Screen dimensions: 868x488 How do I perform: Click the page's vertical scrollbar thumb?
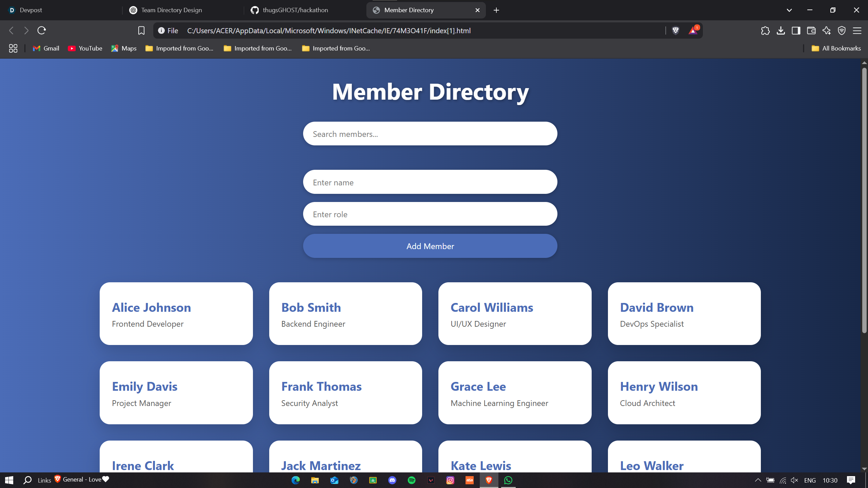(864, 200)
